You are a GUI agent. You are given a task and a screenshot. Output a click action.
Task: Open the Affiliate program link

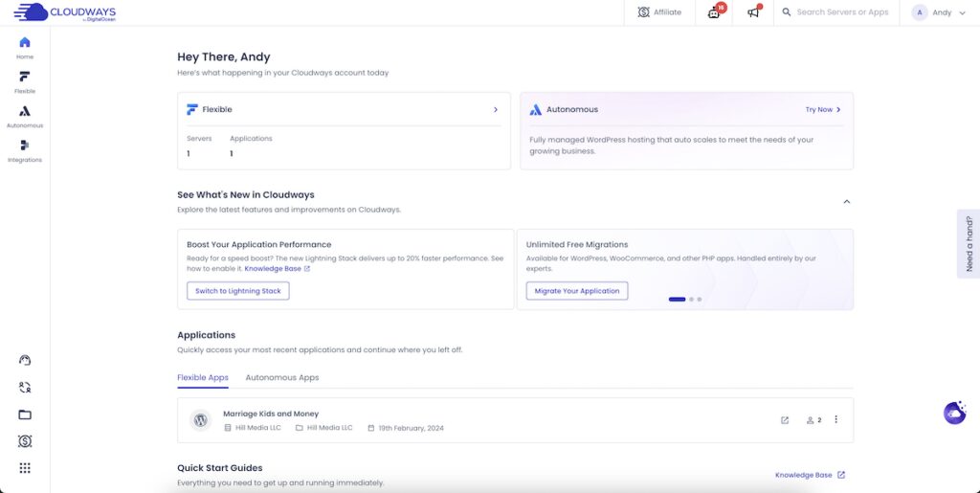click(x=659, y=12)
